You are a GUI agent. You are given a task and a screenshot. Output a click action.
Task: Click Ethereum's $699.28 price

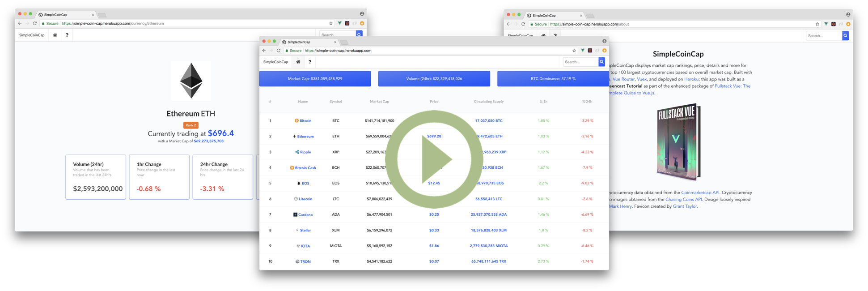tap(434, 136)
